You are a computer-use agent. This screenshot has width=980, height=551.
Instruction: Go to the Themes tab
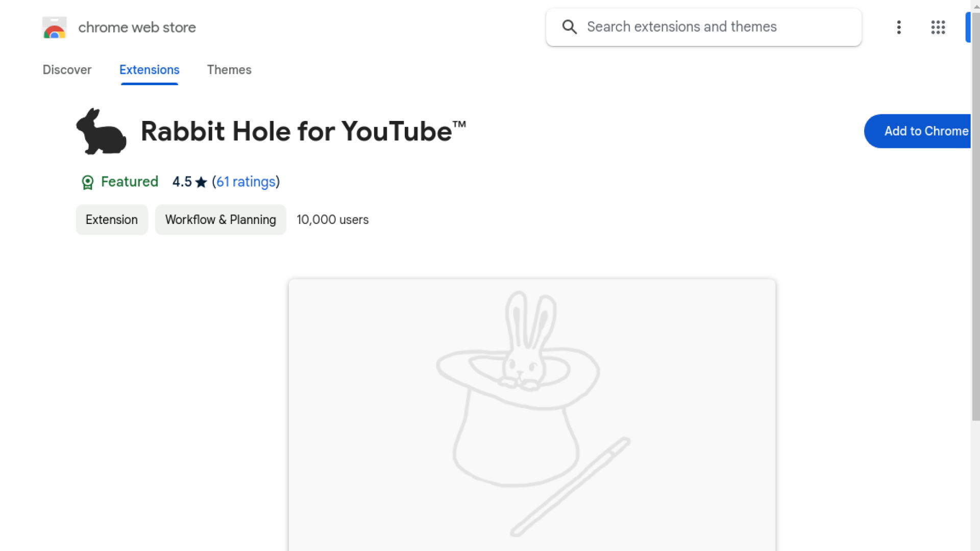229,70
